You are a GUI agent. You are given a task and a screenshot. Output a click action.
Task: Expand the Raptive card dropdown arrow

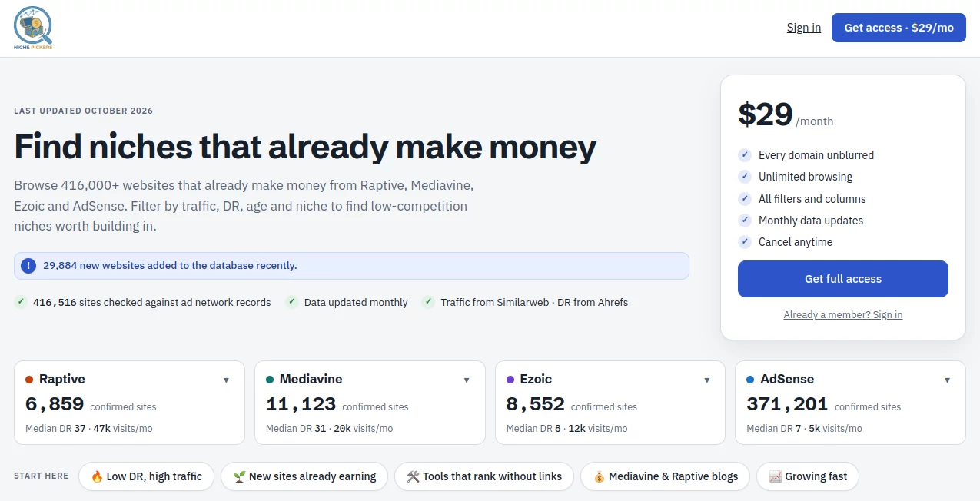tap(226, 380)
